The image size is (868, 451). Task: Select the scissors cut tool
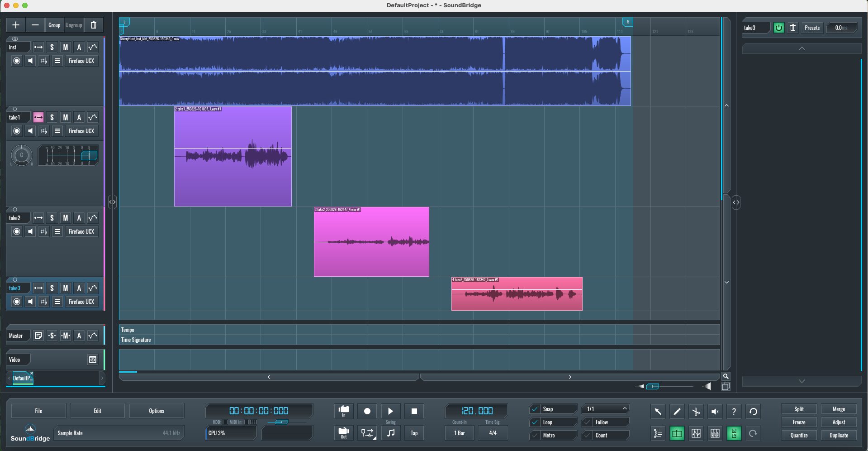[x=696, y=411]
